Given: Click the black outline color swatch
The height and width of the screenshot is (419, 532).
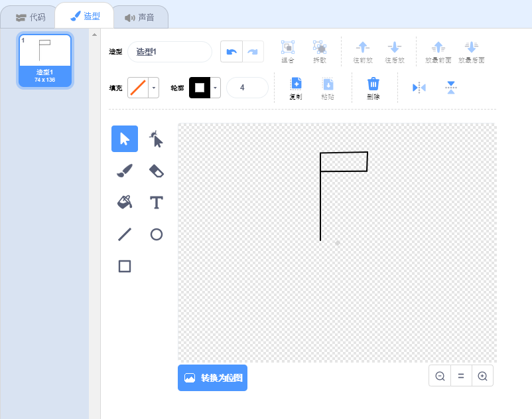Looking at the screenshot, I should [x=200, y=88].
